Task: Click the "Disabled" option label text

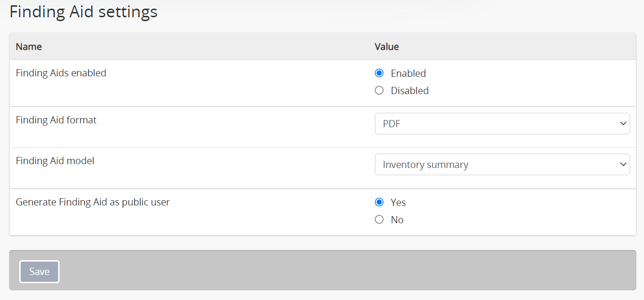Action: click(x=409, y=91)
